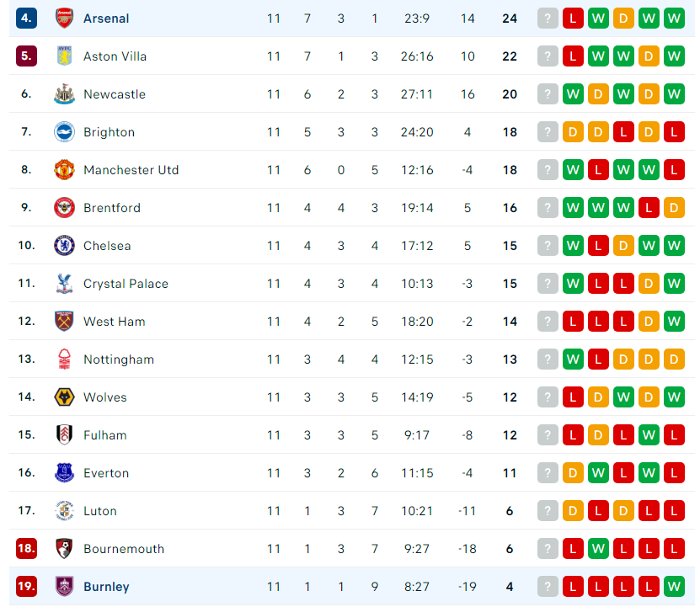Click the Aston Villa club crest
Viewport: 700px width, 607px height.
point(64,56)
